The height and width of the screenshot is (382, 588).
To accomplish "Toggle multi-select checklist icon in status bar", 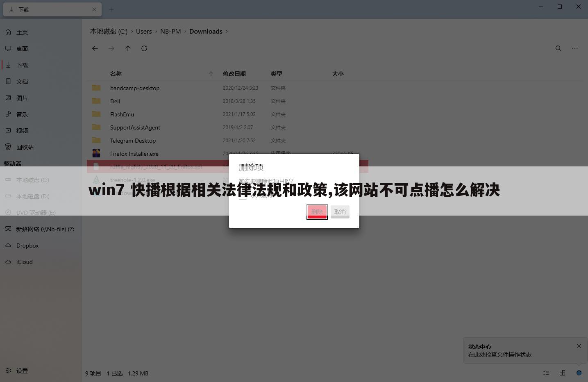I will pos(546,373).
